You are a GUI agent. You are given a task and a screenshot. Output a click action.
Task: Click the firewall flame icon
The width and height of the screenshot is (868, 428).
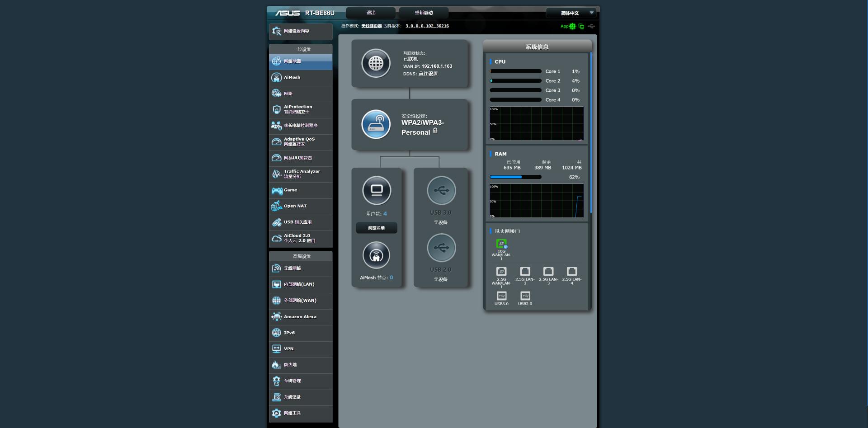point(276,365)
